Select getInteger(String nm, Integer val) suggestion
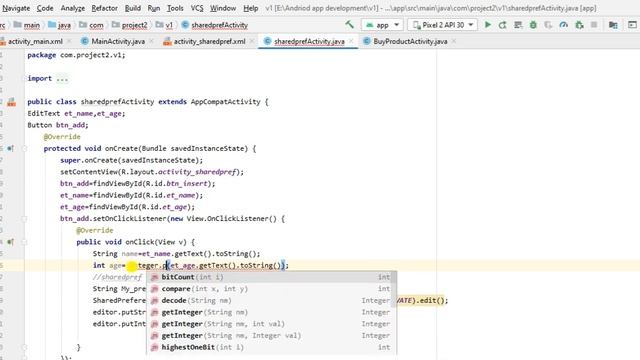This screenshot has height=360, width=640. click(269, 336)
